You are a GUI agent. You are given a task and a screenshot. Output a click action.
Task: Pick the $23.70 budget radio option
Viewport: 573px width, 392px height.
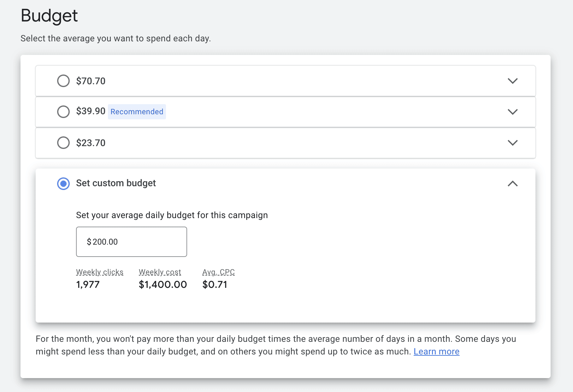coord(63,143)
